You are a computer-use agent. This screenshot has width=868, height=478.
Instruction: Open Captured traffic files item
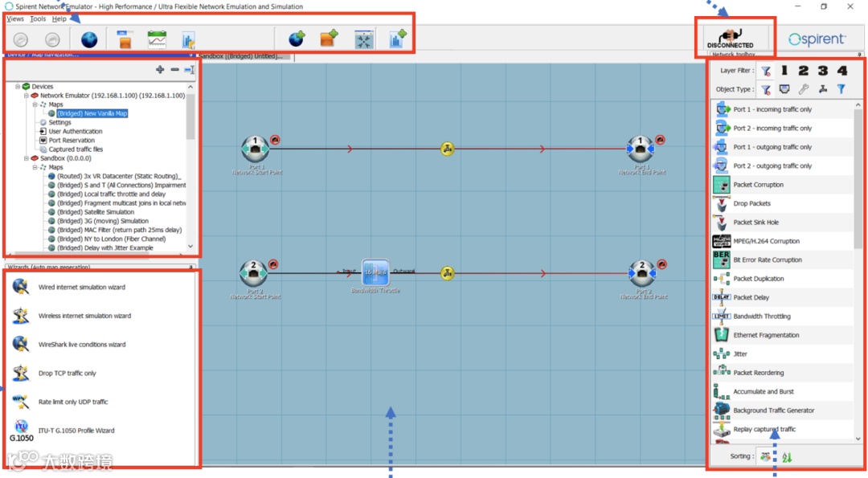(x=76, y=149)
